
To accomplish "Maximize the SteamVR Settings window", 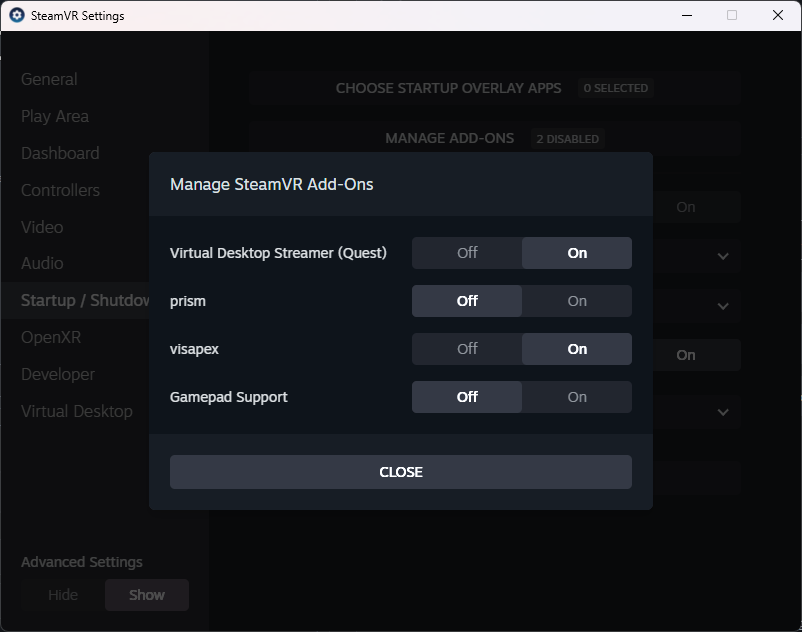I will pos(732,15).
